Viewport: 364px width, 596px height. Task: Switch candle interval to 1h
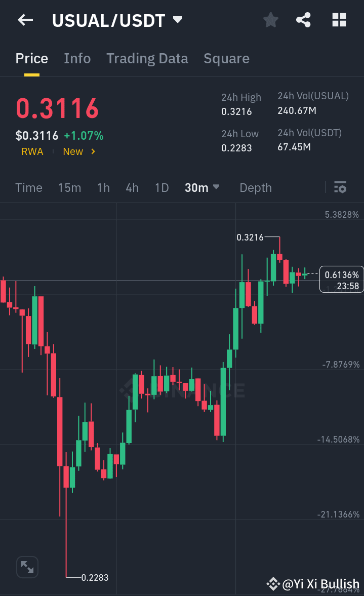[103, 187]
